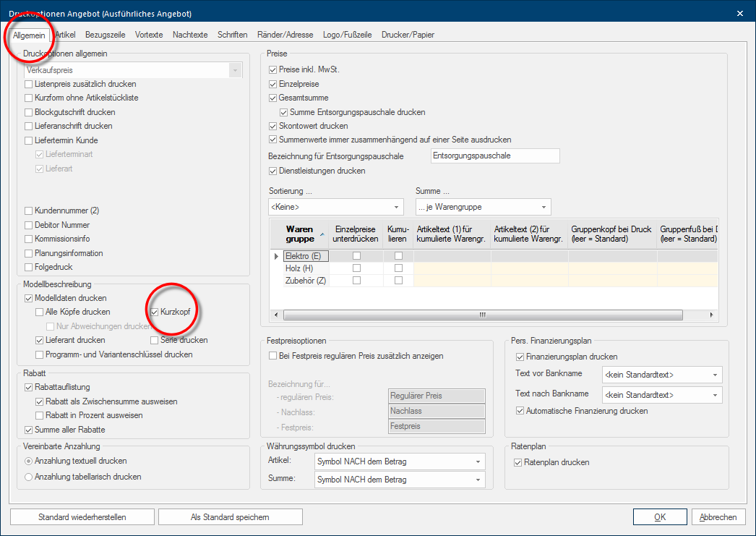Viewport: 756px width, 536px height.
Task: Open the Drucker/Papier tab
Action: click(x=408, y=35)
